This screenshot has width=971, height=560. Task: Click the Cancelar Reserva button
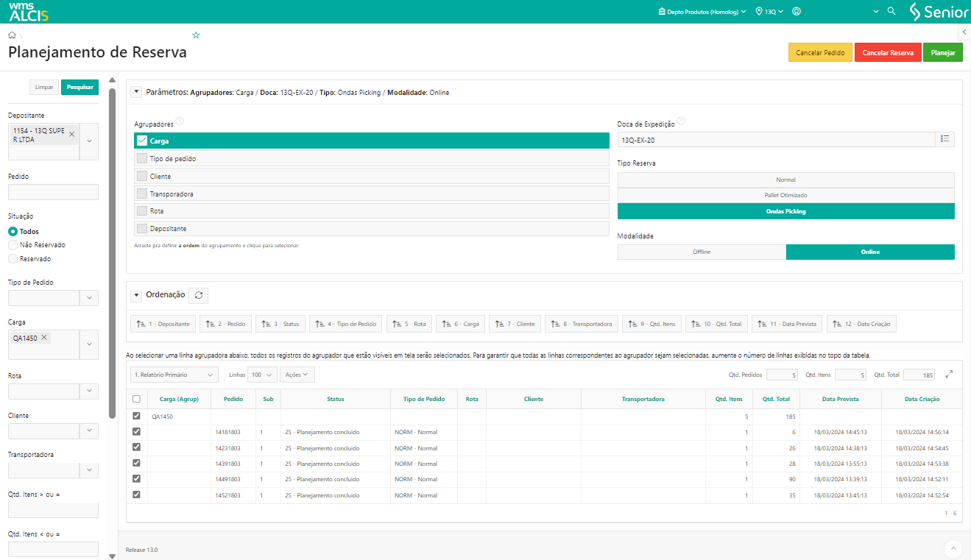(887, 53)
